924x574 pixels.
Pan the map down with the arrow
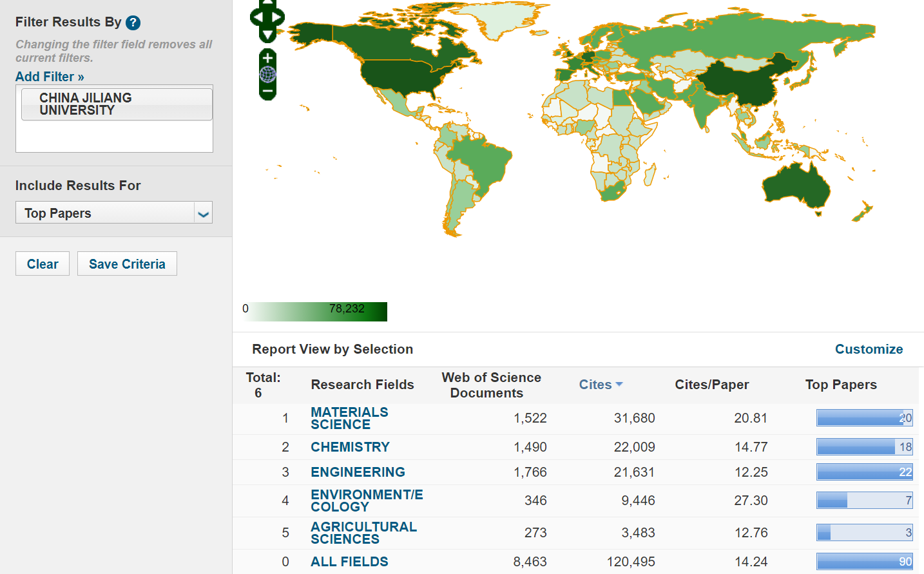tap(267, 34)
